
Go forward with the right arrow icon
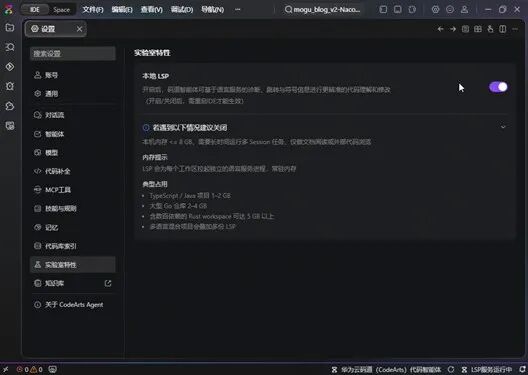(453, 29)
